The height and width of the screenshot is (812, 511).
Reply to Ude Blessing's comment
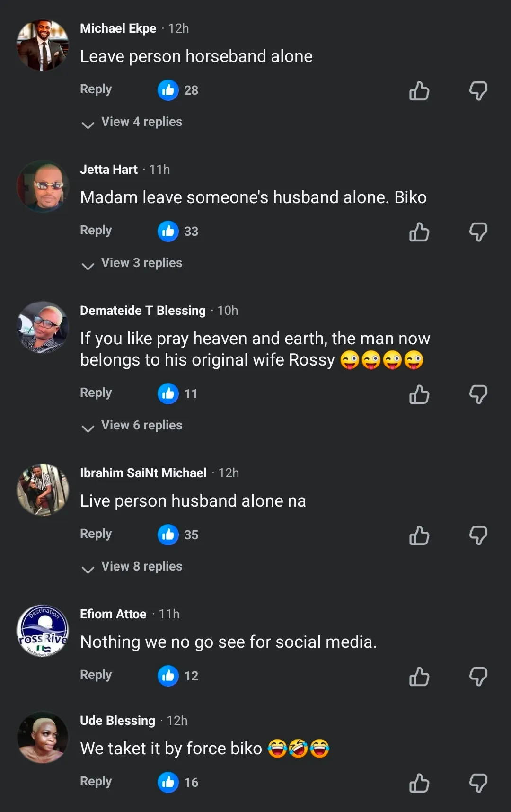click(x=96, y=782)
